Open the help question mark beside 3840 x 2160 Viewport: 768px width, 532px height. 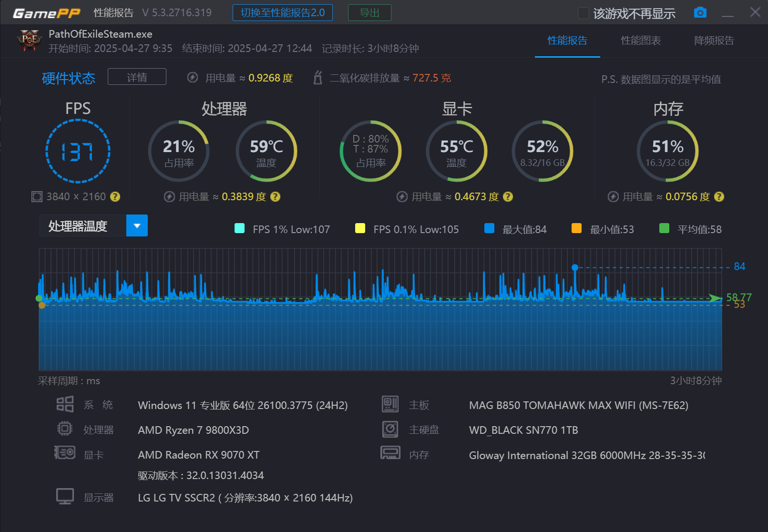115,196
